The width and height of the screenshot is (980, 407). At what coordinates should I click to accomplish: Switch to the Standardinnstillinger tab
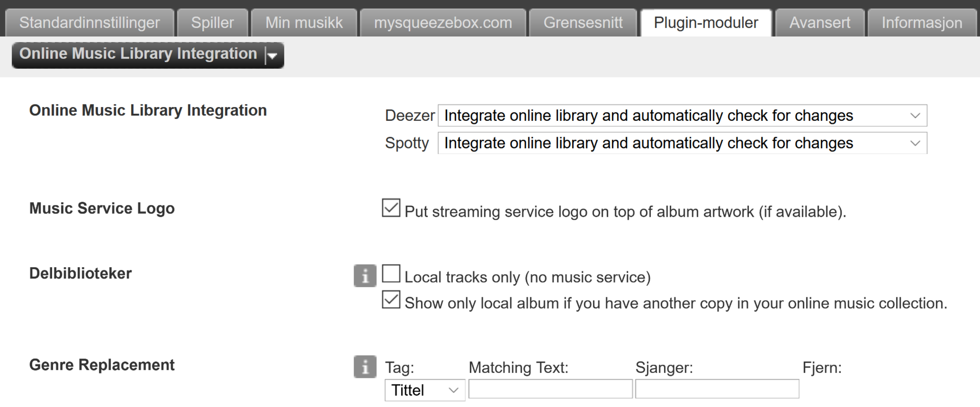pyautogui.click(x=89, y=23)
